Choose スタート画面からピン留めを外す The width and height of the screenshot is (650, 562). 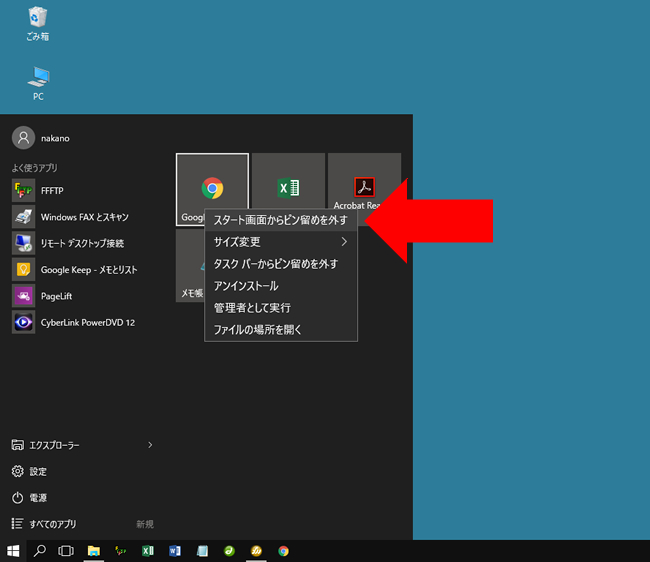281,219
